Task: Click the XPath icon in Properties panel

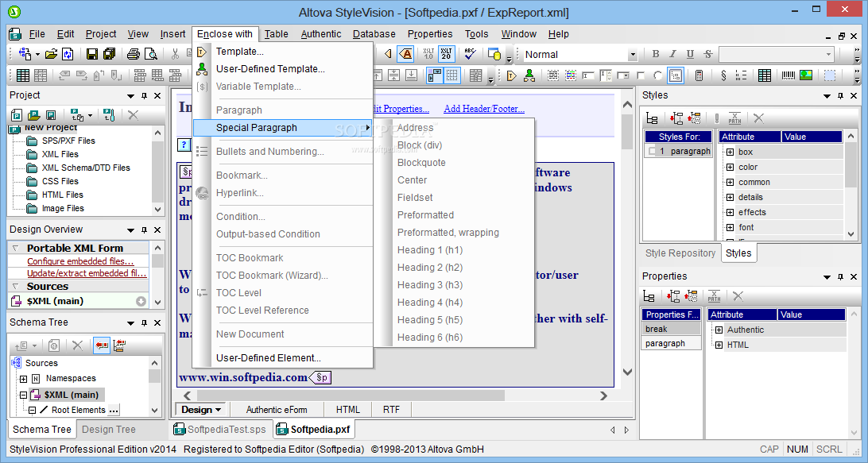Action: tap(714, 296)
